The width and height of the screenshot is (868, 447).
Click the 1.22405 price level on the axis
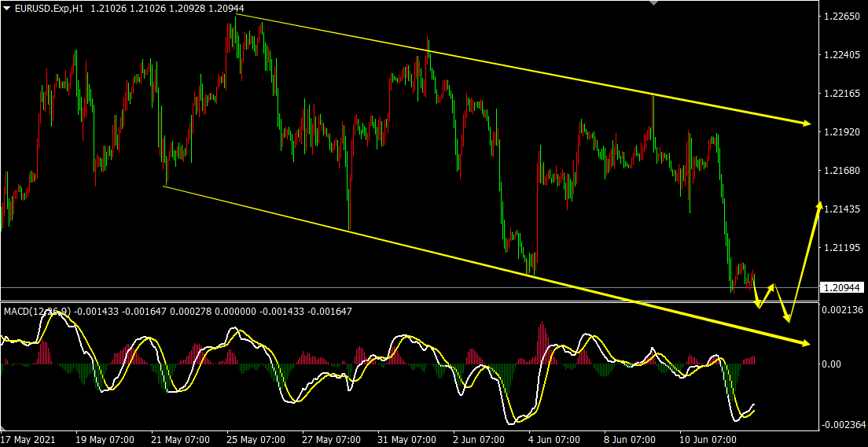pyautogui.click(x=840, y=55)
